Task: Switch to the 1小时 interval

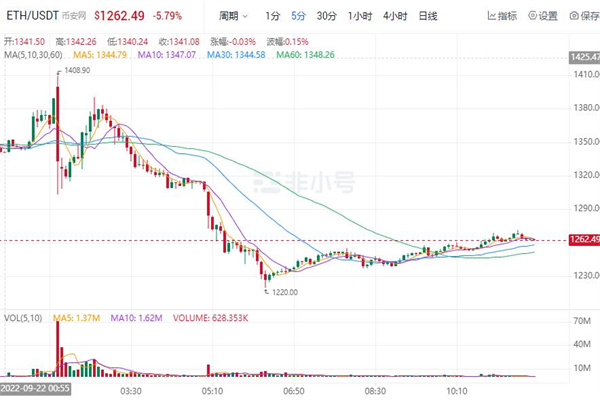Action: [360, 16]
